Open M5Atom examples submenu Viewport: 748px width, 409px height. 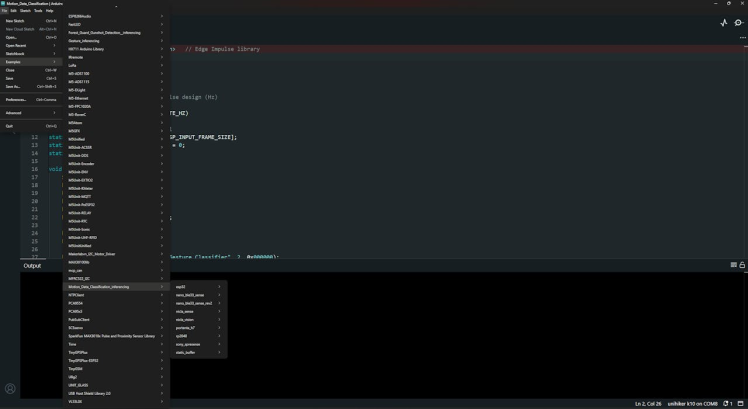[x=116, y=123]
